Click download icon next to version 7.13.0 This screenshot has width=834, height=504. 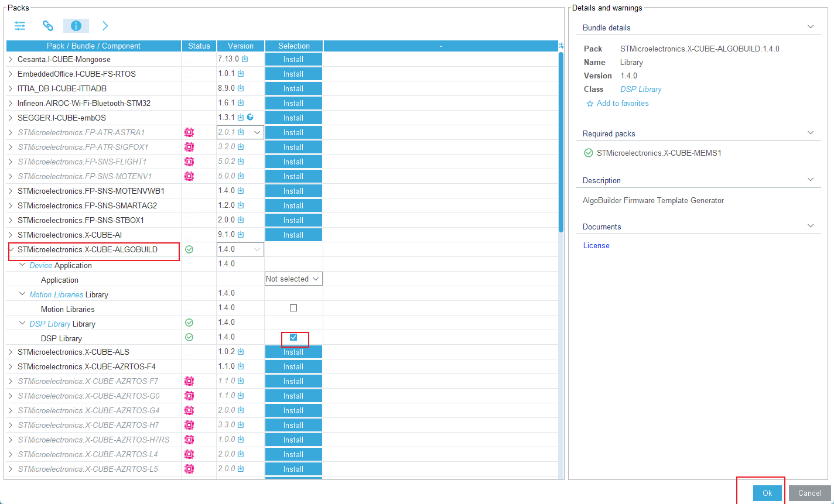[x=245, y=59]
